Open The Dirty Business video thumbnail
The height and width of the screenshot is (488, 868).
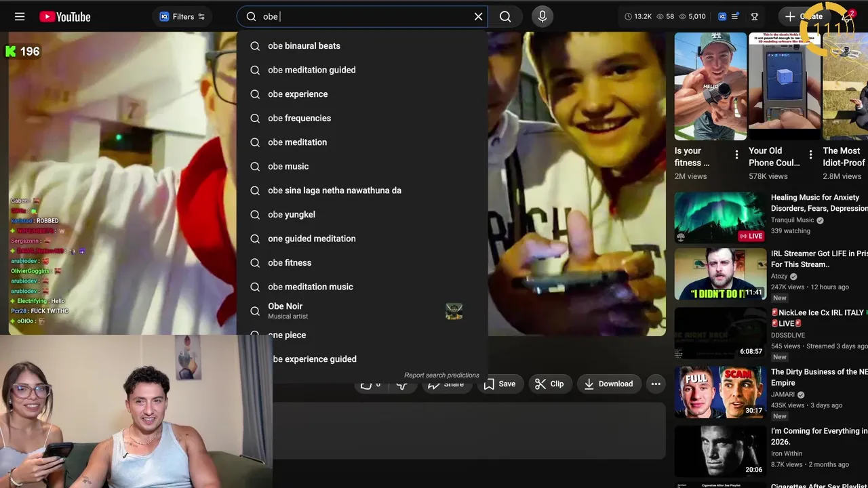tap(720, 391)
